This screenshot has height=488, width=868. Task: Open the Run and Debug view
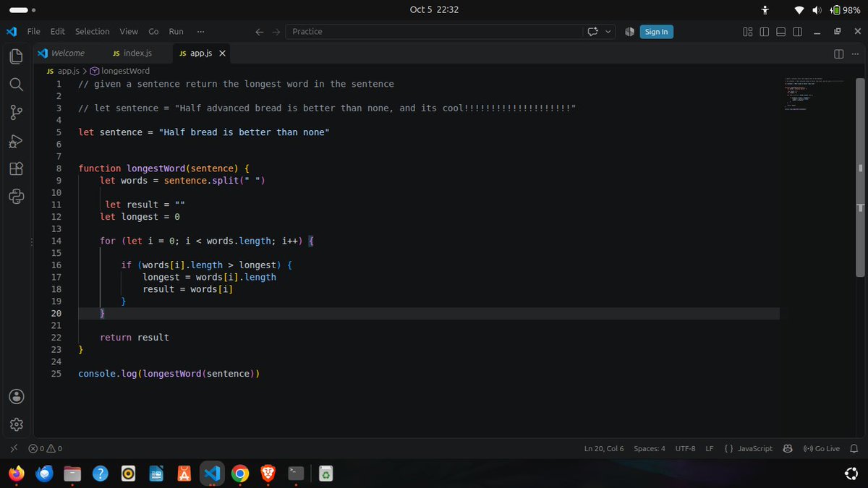coord(16,141)
